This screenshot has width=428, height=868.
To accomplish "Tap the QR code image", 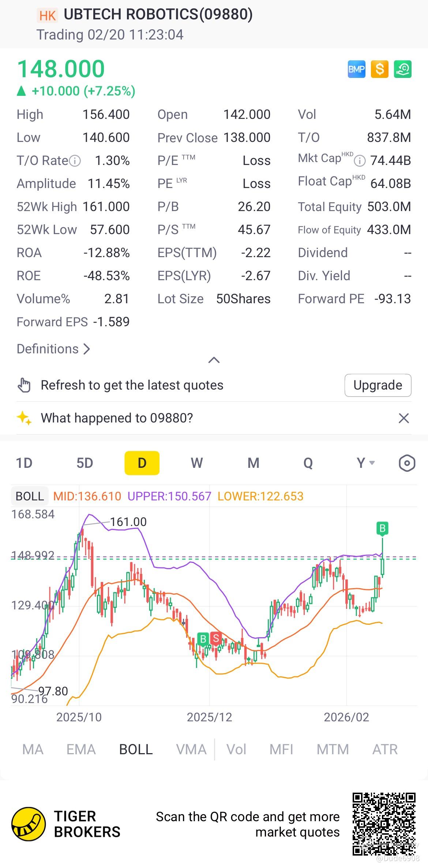I will click(384, 824).
